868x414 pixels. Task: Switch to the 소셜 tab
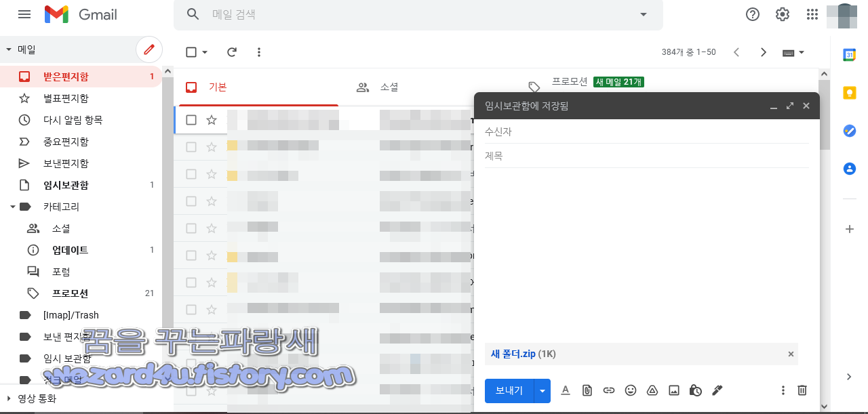[380, 87]
